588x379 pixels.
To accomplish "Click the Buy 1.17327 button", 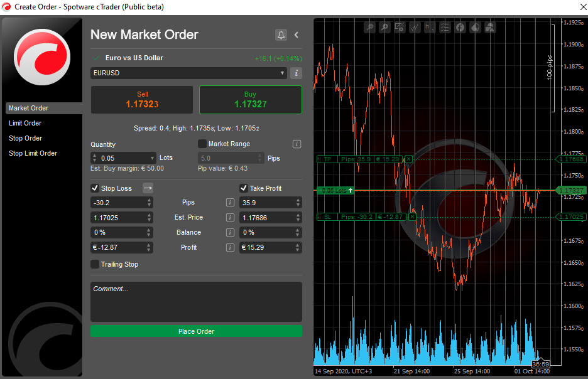I will tap(251, 100).
